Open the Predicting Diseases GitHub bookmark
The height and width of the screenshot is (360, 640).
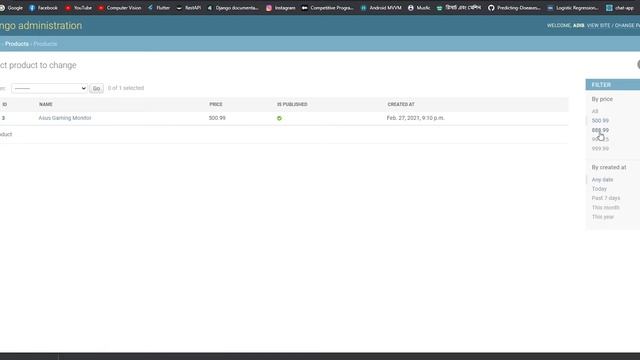tap(514, 8)
